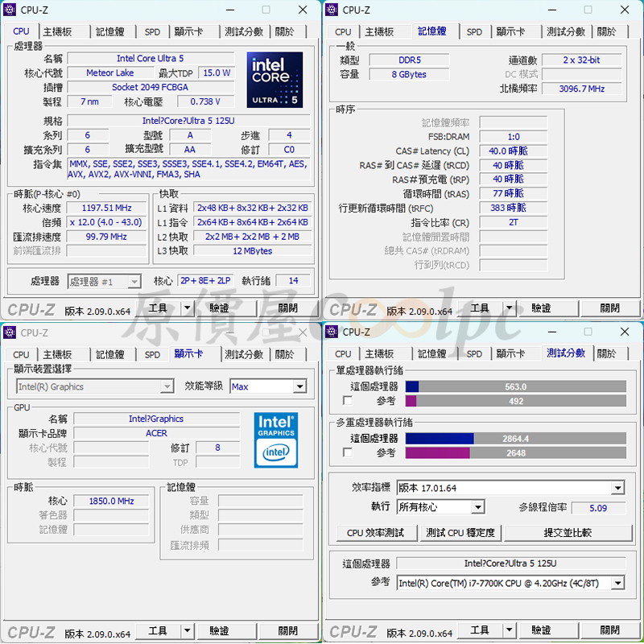Click single-thread score bar showing 563.0
The height and width of the screenshot is (644, 644).
[x=516, y=386]
